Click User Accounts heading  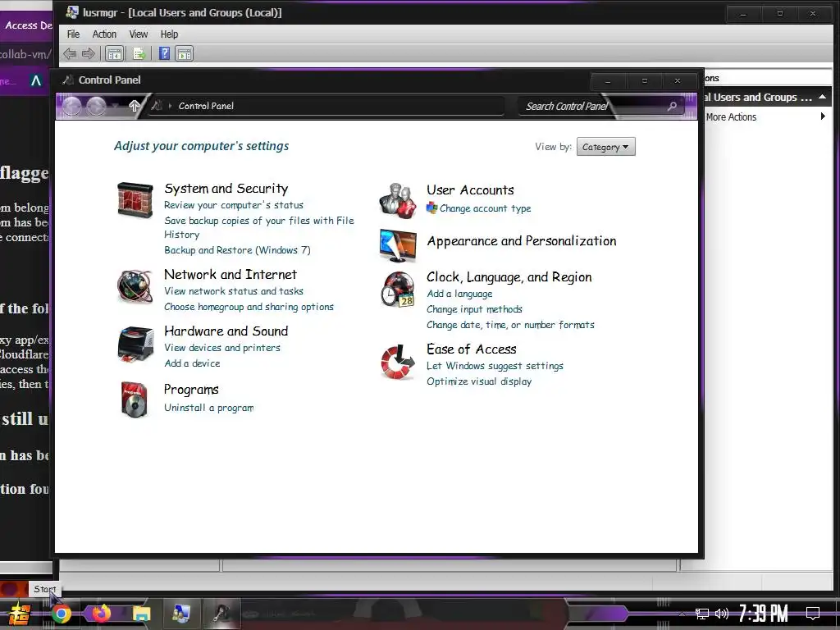click(470, 190)
